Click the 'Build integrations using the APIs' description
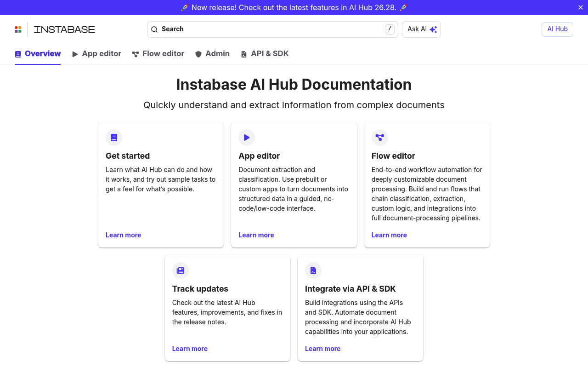The height and width of the screenshot is (368, 588). pyautogui.click(x=358, y=317)
